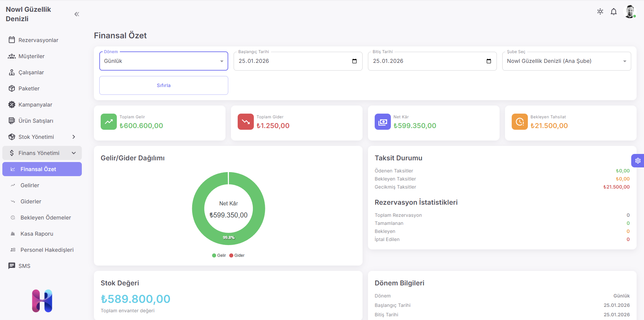Open the Bekleyen Ödemeler link
Image resolution: width=644 pixels, height=320 pixels.
pyautogui.click(x=46, y=217)
